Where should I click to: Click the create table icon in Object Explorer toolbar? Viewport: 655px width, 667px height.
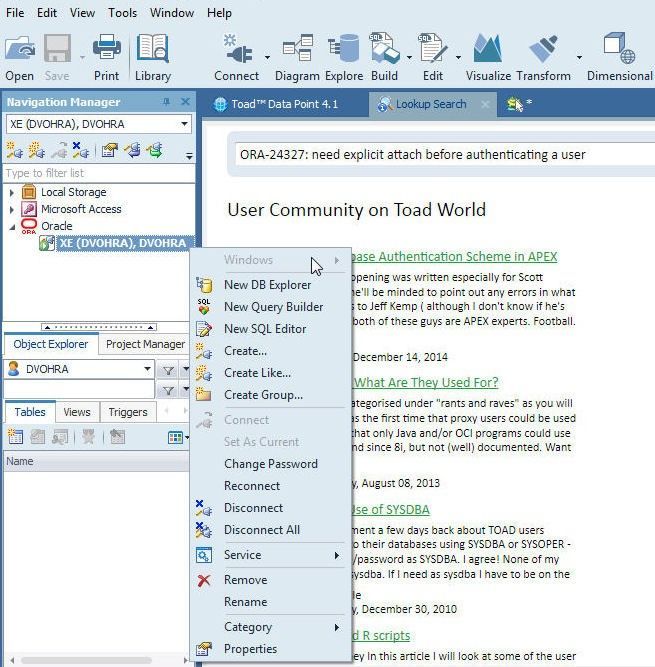click(15, 437)
